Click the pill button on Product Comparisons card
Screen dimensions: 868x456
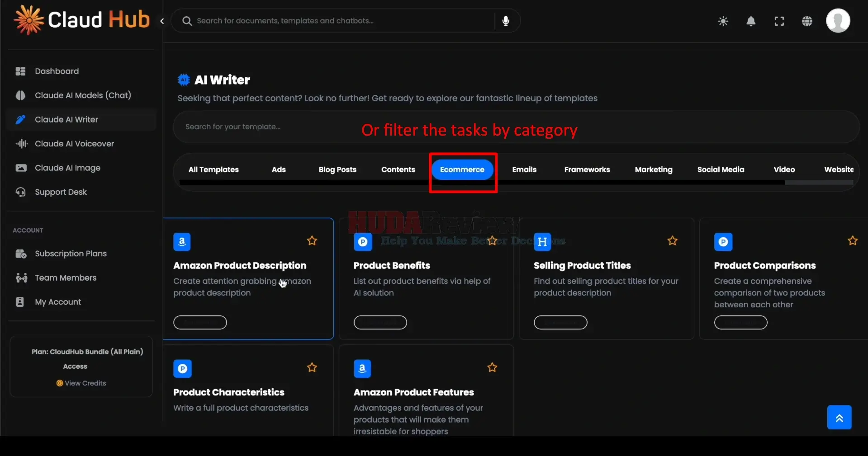tap(741, 322)
